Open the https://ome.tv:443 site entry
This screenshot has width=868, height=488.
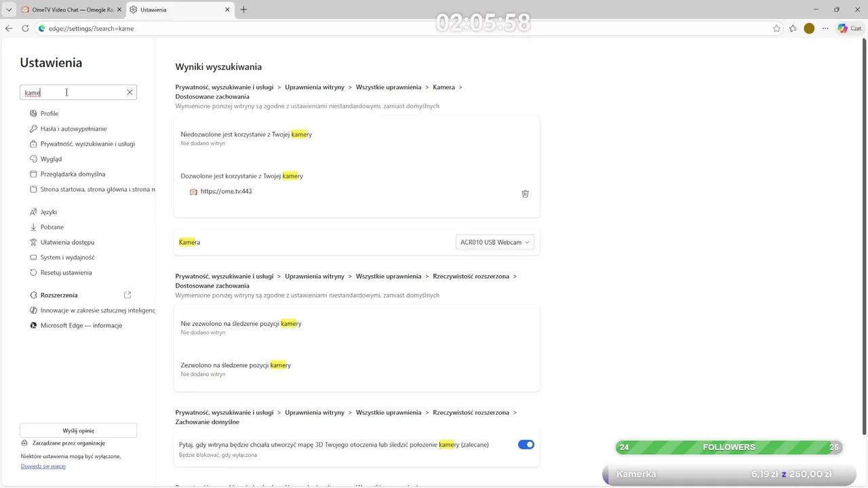pos(226,191)
